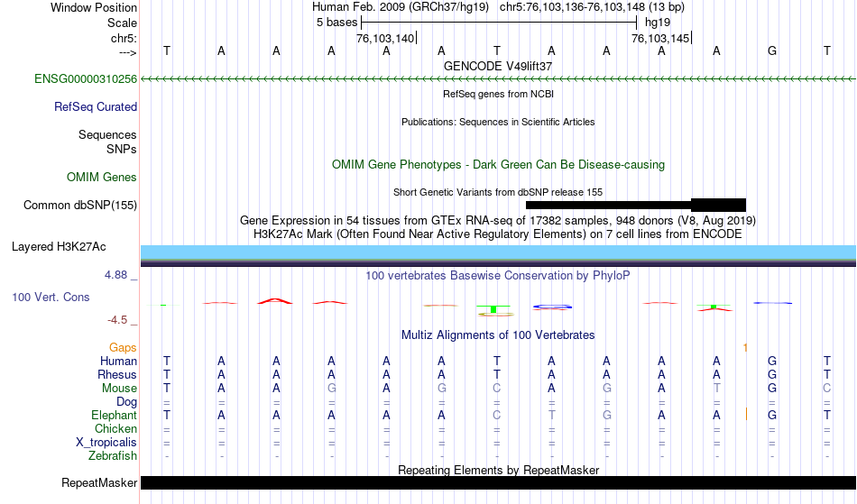857x504 pixels.
Task: Click the black RepeatMasker element bar
Action: 499,482
